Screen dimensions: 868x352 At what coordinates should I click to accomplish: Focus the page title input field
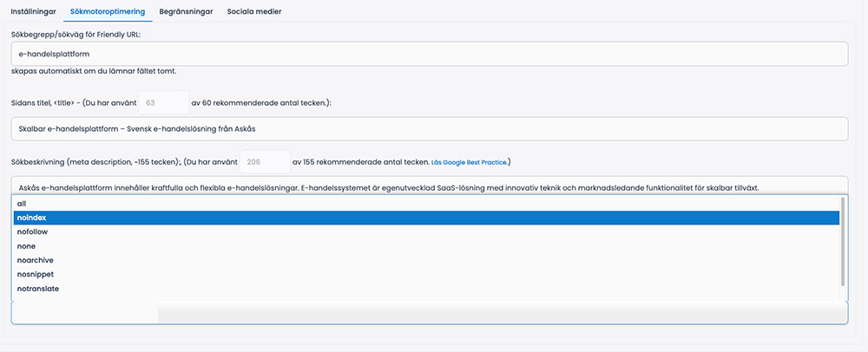[429, 129]
